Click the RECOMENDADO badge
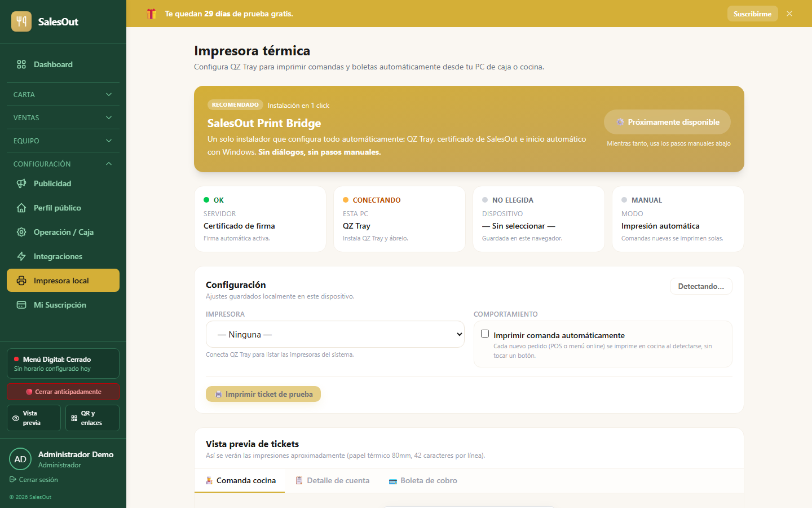The image size is (812, 508). coord(235,105)
